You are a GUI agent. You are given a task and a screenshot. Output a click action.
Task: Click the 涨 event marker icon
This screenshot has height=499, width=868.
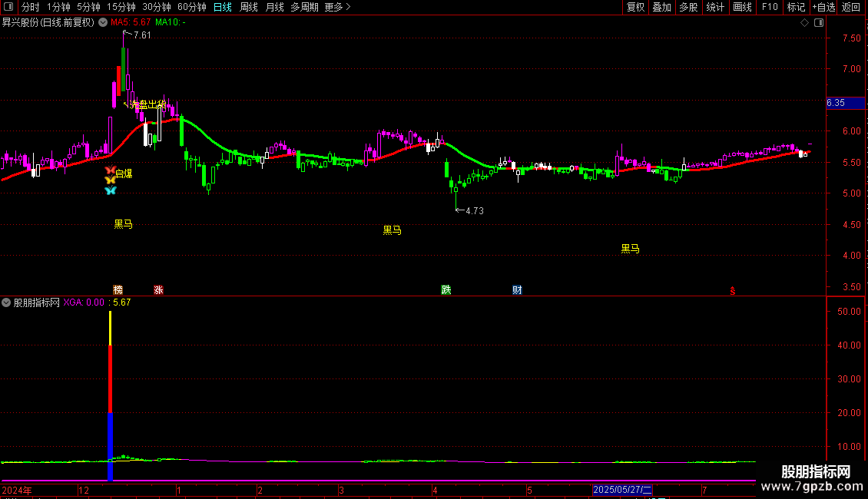pyautogui.click(x=158, y=290)
